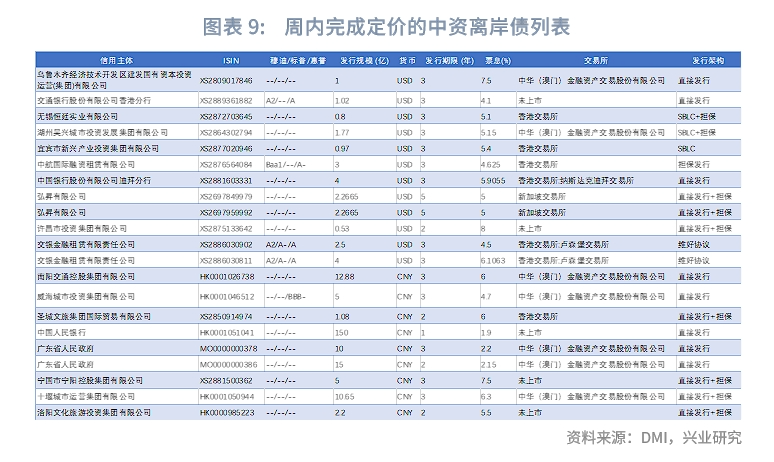Viewport: 774px width, 462px height.
Task: Click ISIN cell XS2881603331
Action: tap(226, 181)
